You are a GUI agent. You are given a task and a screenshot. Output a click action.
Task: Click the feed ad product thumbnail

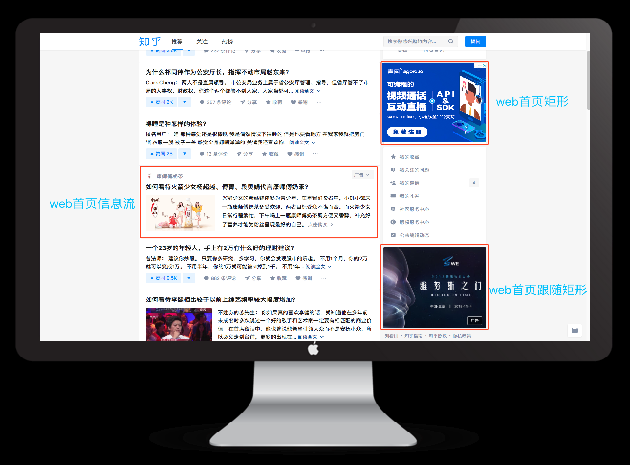pos(180,213)
